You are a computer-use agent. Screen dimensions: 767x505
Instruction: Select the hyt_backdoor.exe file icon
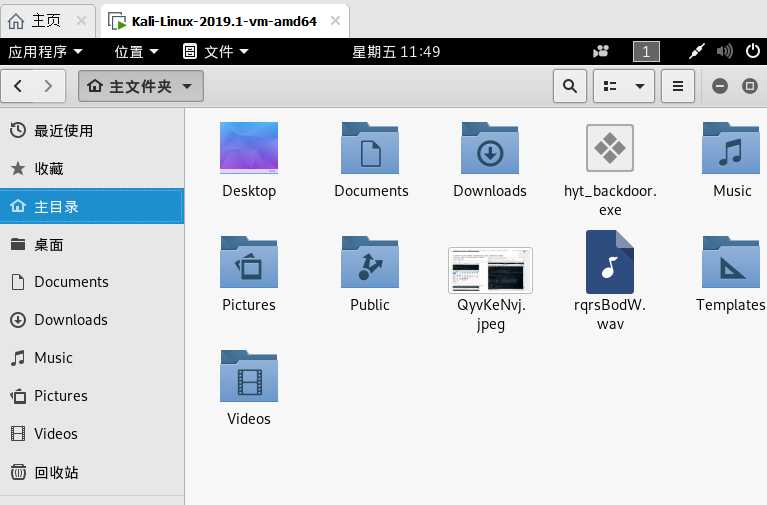pyautogui.click(x=610, y=148)
